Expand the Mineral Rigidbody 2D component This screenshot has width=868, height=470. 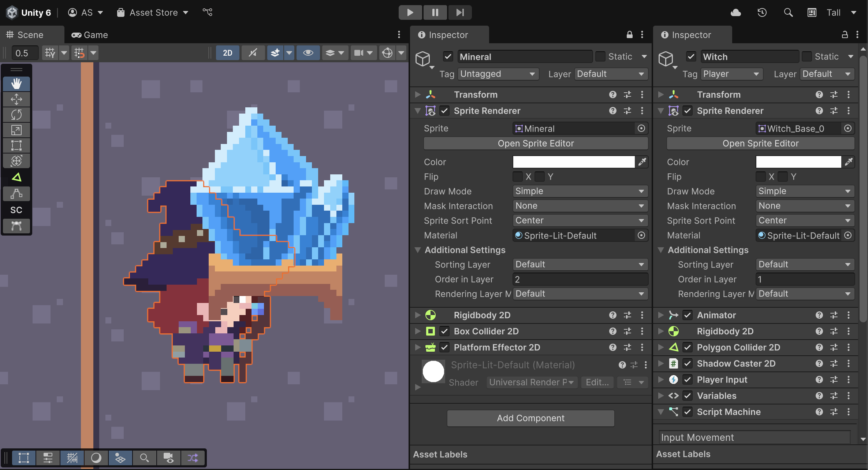[418, 315]
